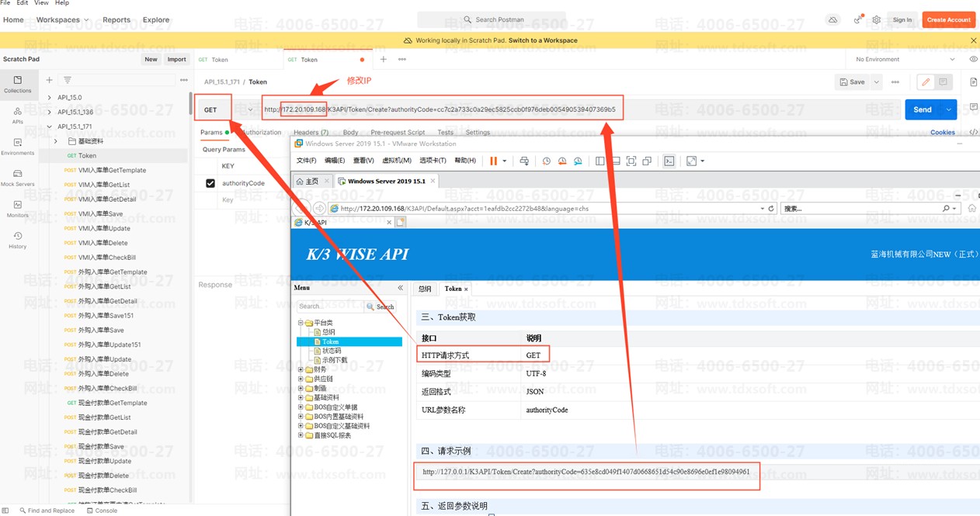Switch to the Headers (7) tab
This screenshot has height=516, width=980.
(311, 133)
